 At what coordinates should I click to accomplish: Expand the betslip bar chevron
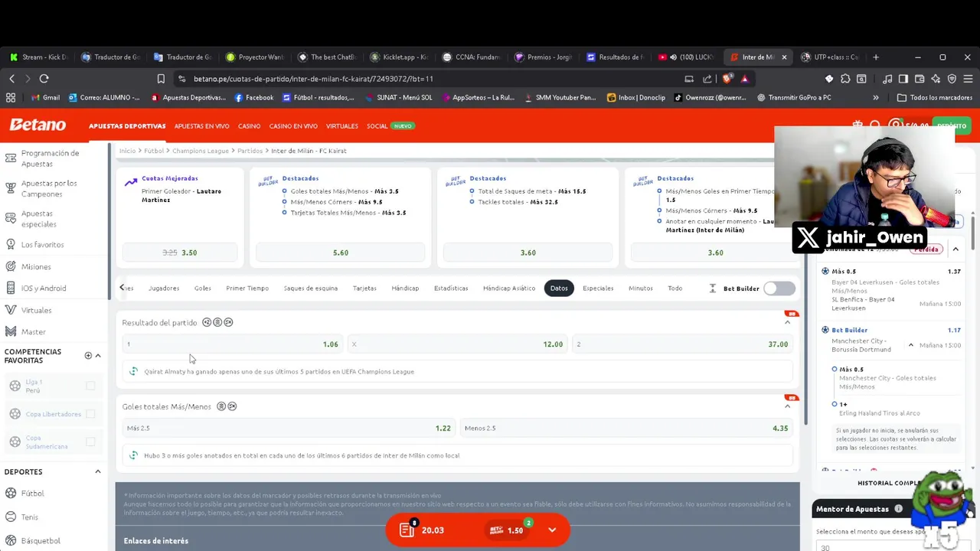[552, 530]
